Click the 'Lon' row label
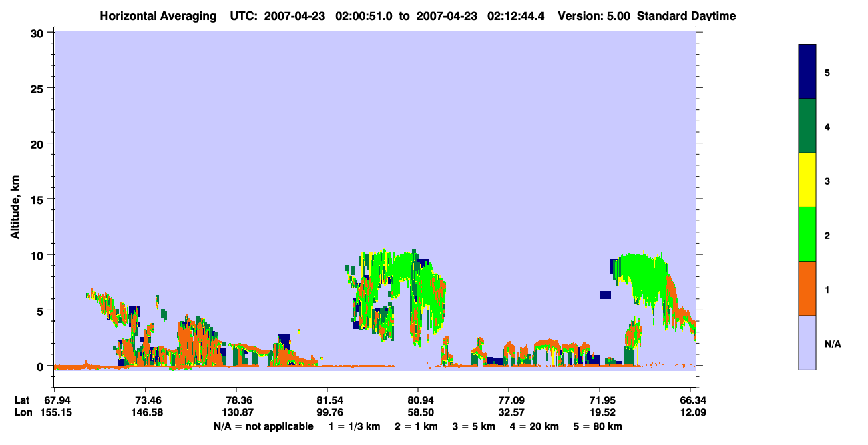This screenshot has width=868, height=445. click(x=23, y=413)
